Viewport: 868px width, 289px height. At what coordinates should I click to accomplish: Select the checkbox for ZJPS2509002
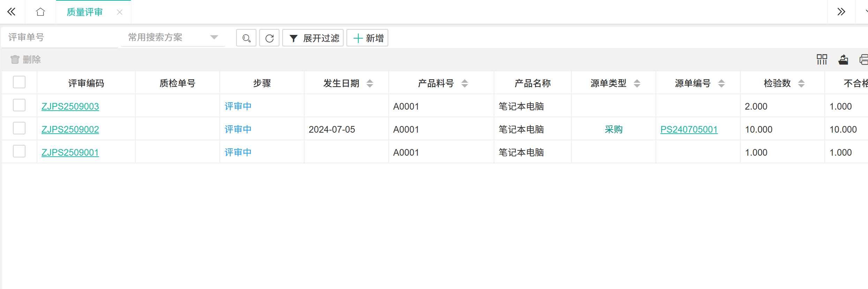19,128
